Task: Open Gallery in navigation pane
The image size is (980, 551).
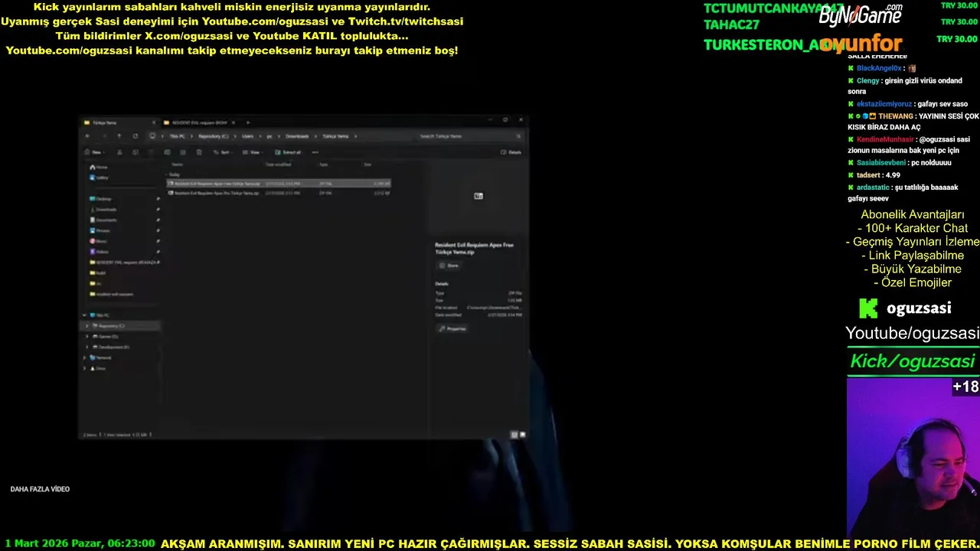Action: pos(99,178)
